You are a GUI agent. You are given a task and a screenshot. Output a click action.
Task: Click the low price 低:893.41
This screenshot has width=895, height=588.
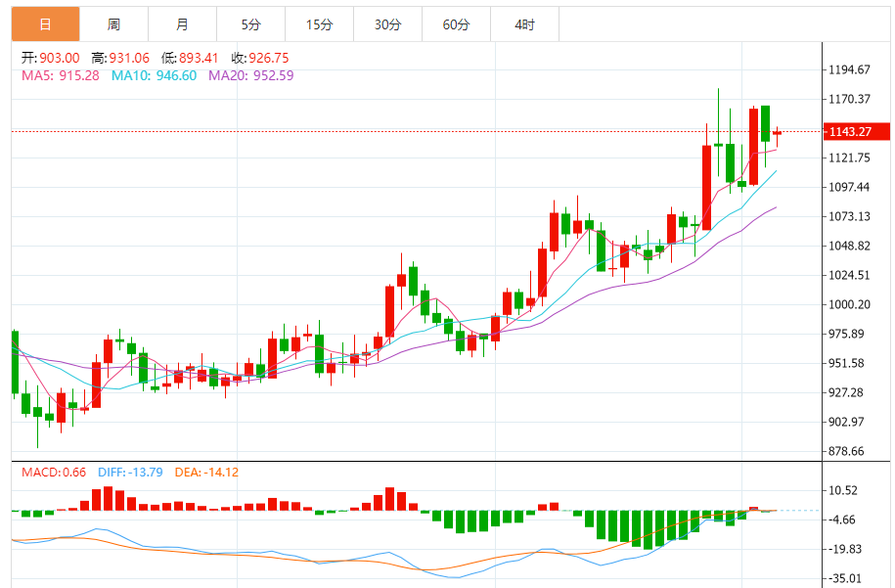(x=190, y=58)
